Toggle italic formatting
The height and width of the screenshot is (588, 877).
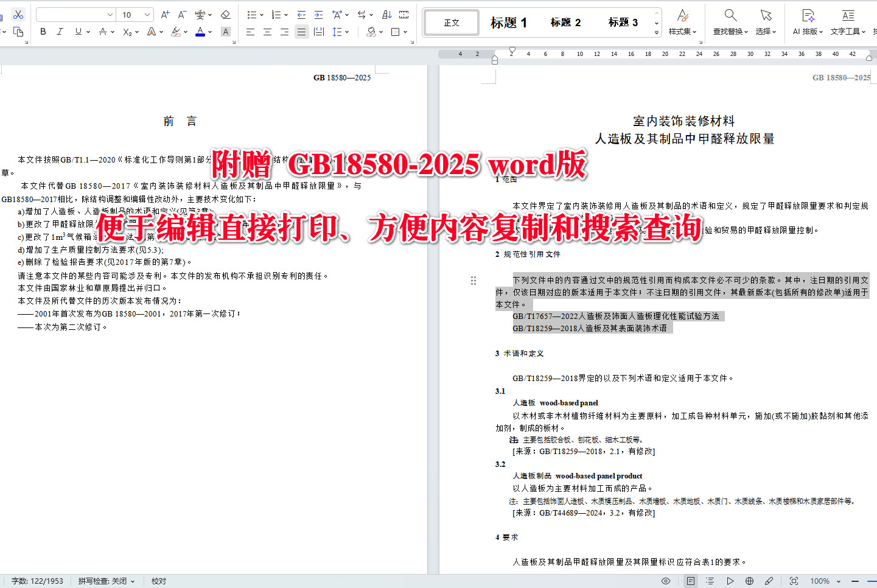click(59, 32)
